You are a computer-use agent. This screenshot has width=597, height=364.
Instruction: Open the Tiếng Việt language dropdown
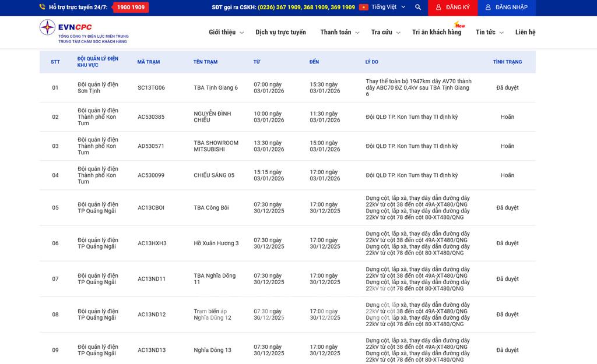tap(388, 8)
